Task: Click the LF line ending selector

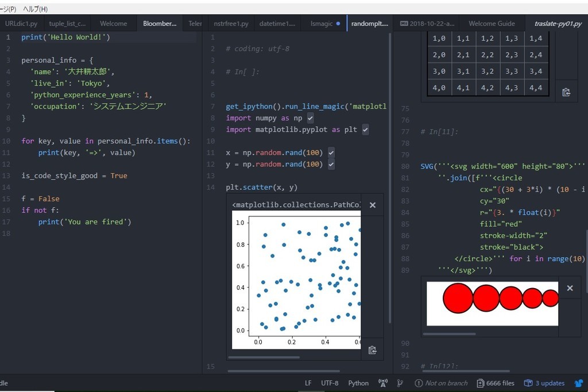Action: tap(308, 383)
